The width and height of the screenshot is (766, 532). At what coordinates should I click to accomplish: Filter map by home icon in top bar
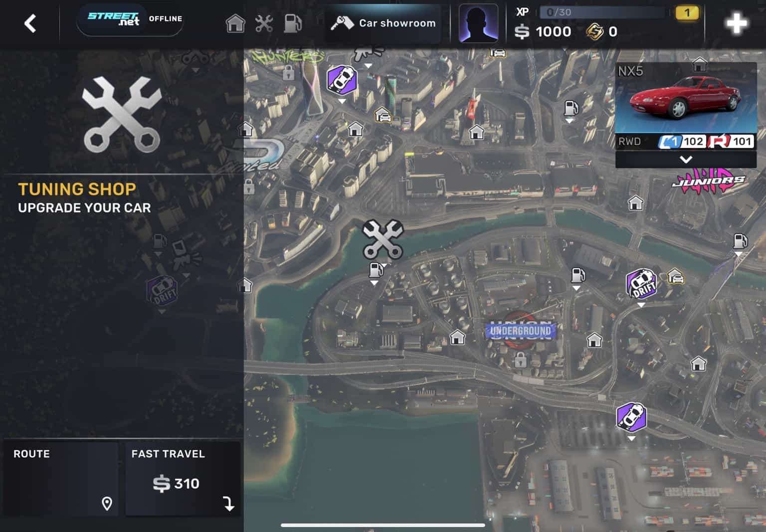click(235, 23)
